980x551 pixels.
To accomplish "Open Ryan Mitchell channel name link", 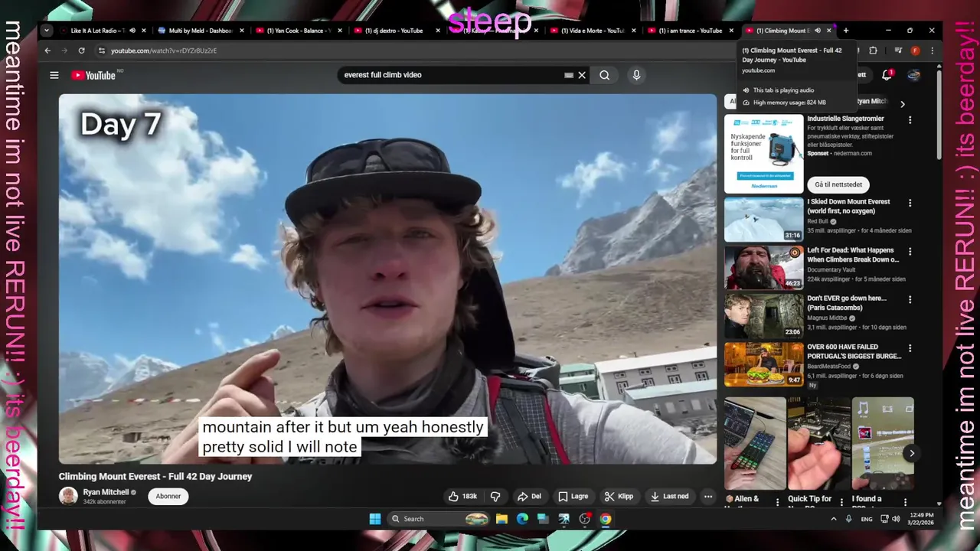I will coord(106,492).
